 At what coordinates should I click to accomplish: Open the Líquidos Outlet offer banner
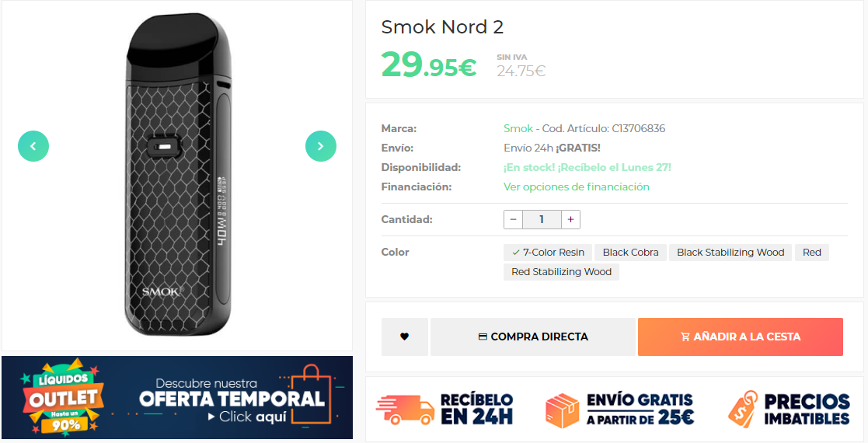(x=177, y=398)
